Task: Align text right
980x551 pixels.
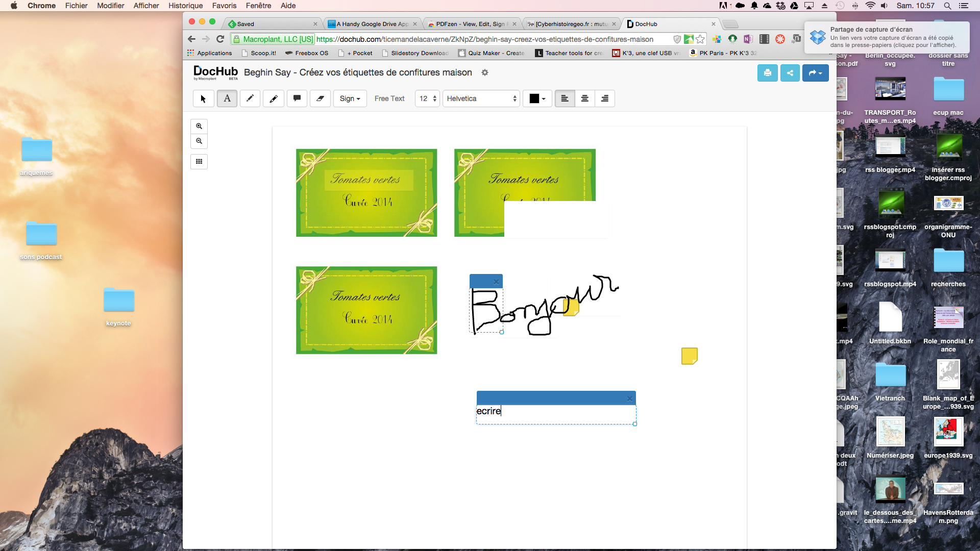Action: (x=605, y=98)
